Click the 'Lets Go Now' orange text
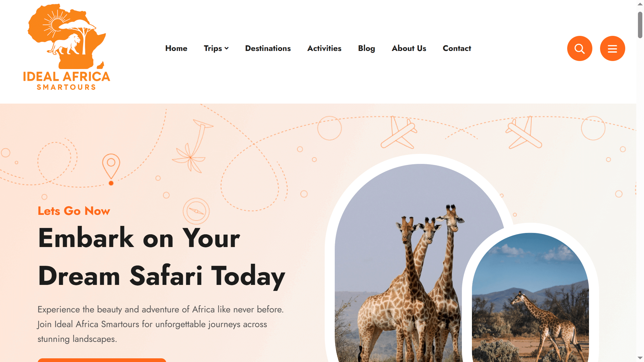644x362 pixels. click(74, 211)
